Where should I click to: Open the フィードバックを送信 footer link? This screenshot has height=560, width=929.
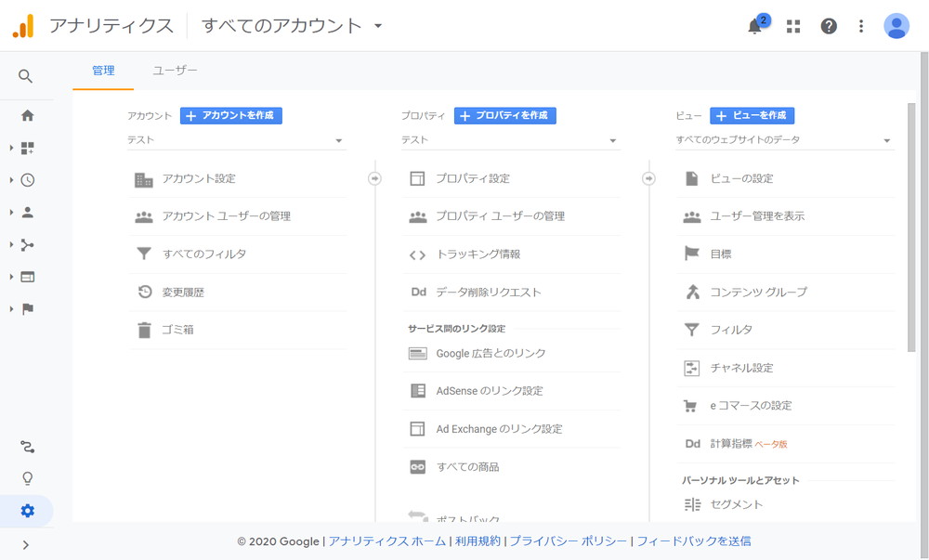(694, 541)
